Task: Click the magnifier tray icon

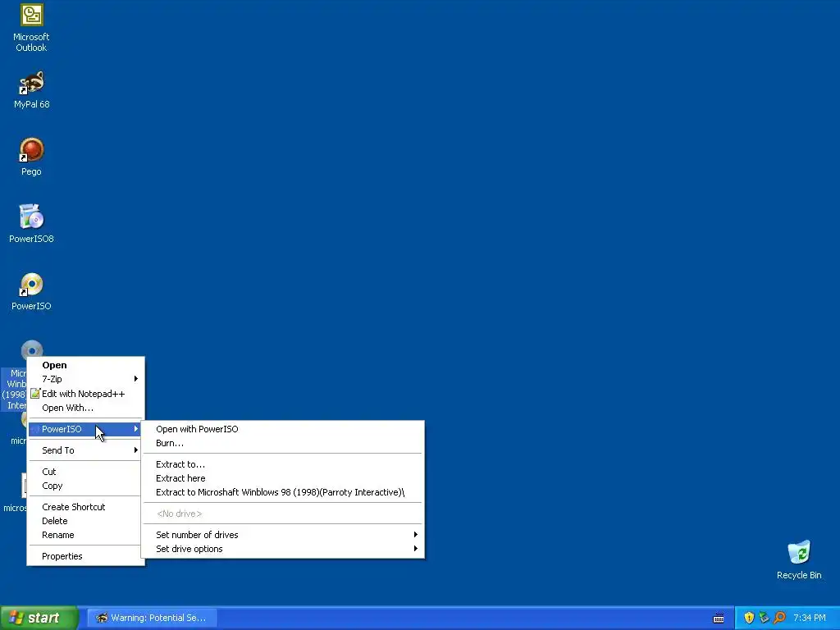Action: (x=779, y=618)
